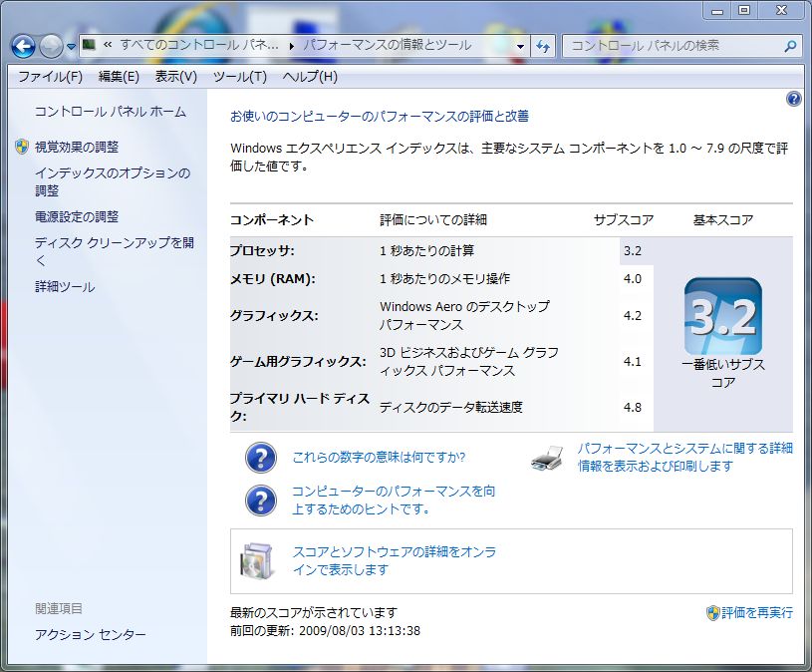Click the control panel icon in address bar
This screenshot has height=672, width=812.
(89, 45)
